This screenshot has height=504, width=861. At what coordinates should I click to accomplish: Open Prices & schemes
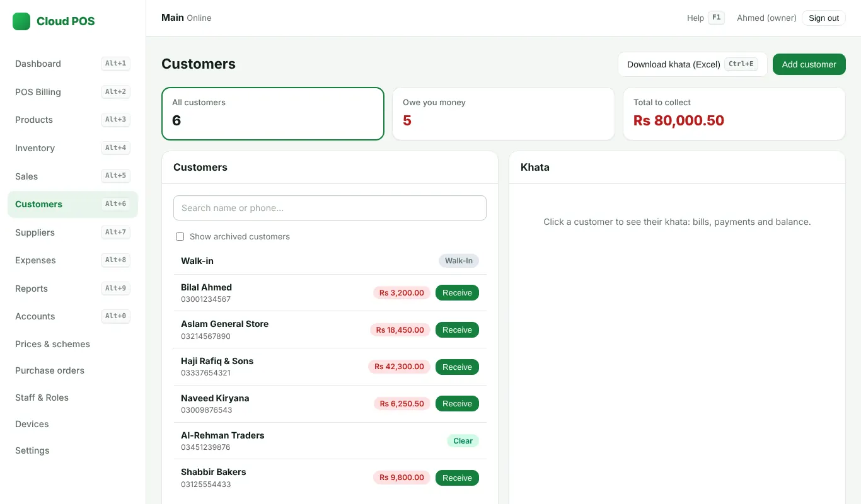[x=72, y=344]
